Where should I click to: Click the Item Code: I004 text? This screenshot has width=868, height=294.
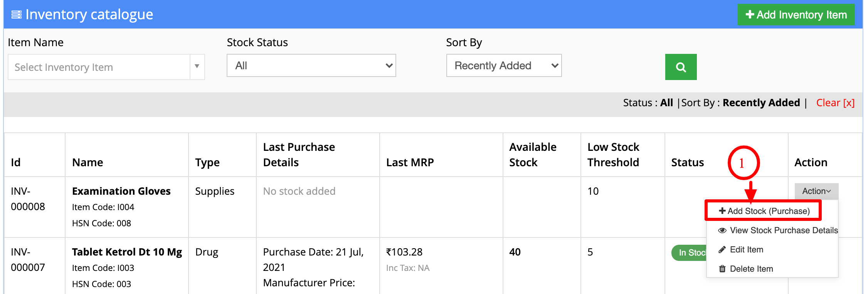[x=103, y=207]
